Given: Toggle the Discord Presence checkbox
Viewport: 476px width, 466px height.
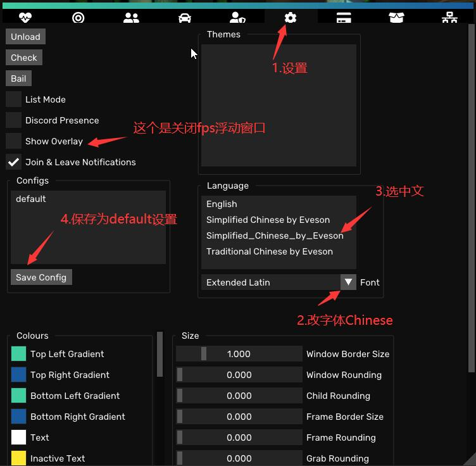Looking at the screenshot, I should tap(14, 120).
